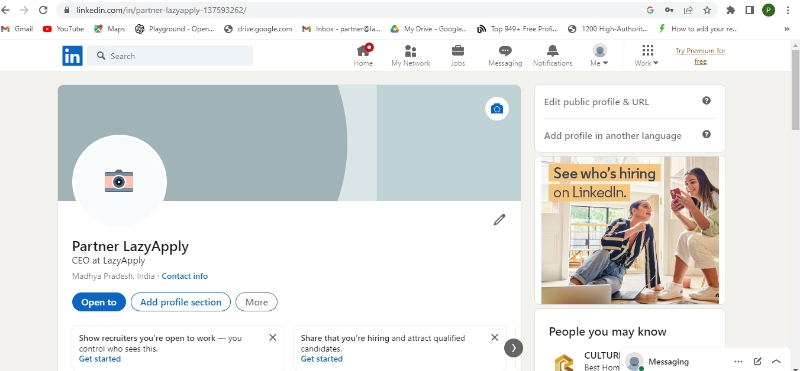Compose new message icon in Messaging bar
800x371 pixels.
point(758,361)
